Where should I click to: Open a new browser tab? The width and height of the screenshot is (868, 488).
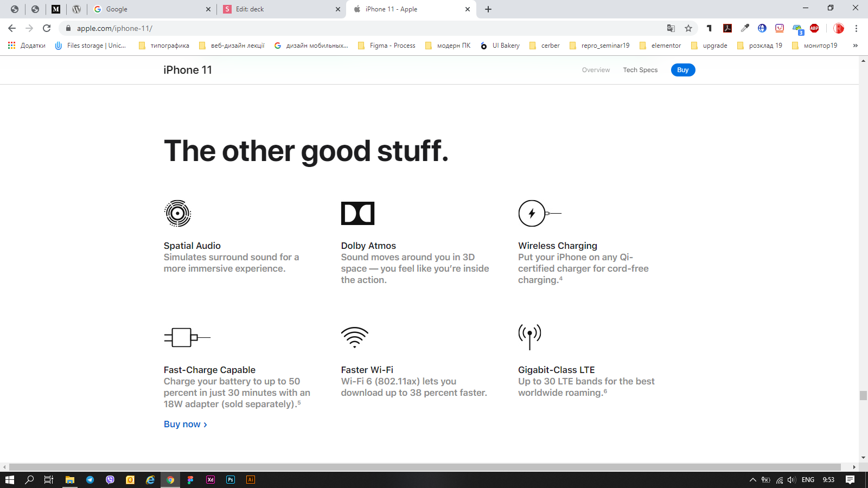point(488,9)
